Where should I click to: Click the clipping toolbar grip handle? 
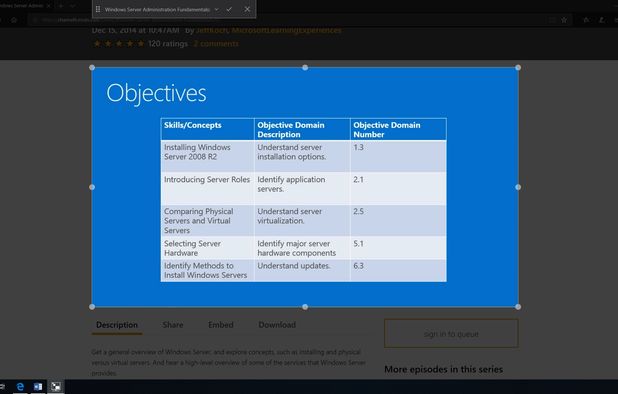(98, 9)
